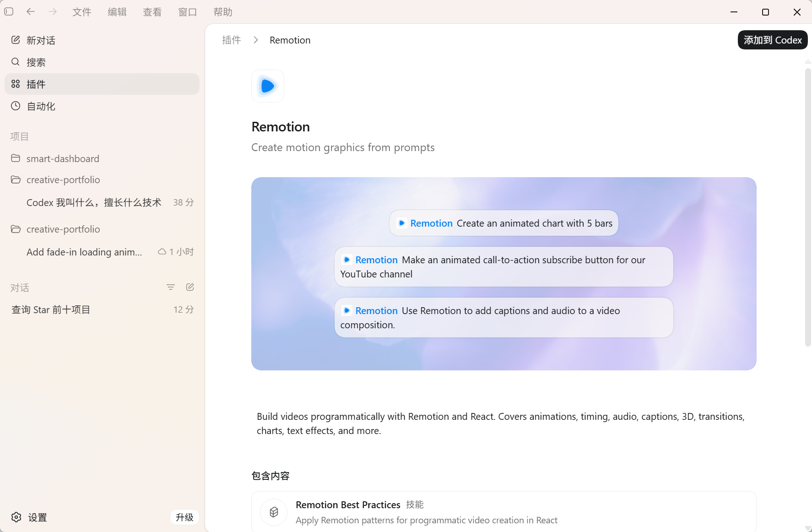
Task: Click the 添加到 Codex button
Action: click(x=773, y=40)
